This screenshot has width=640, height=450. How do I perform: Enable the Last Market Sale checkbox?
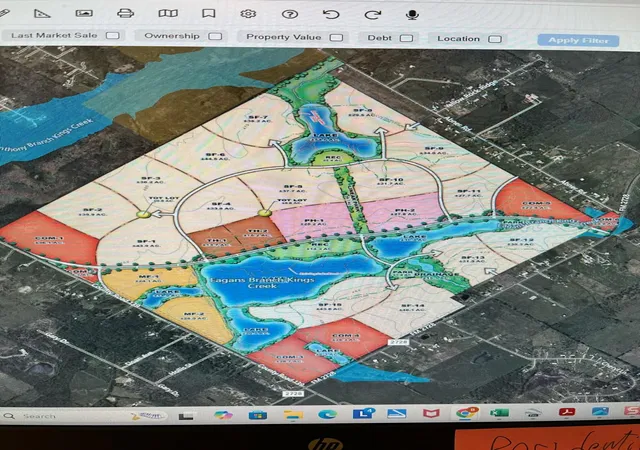pyautogui.click(x=113, y=35)
